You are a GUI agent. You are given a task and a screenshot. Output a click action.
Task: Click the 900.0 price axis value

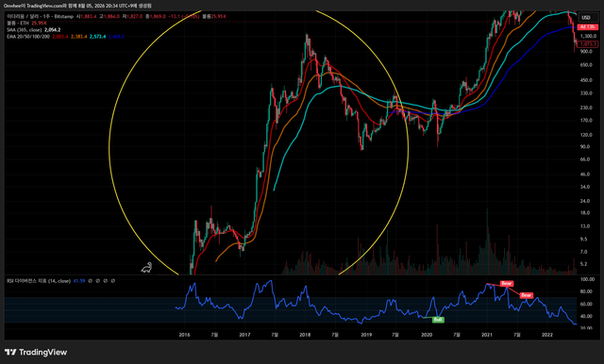coord(585,51)
